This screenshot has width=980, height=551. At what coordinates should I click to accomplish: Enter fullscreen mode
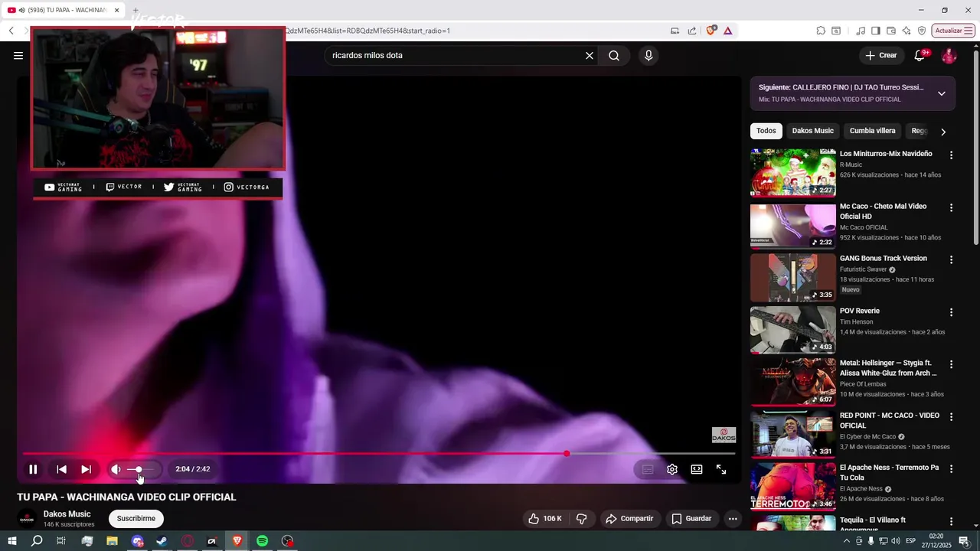click(x=721, y=469)
